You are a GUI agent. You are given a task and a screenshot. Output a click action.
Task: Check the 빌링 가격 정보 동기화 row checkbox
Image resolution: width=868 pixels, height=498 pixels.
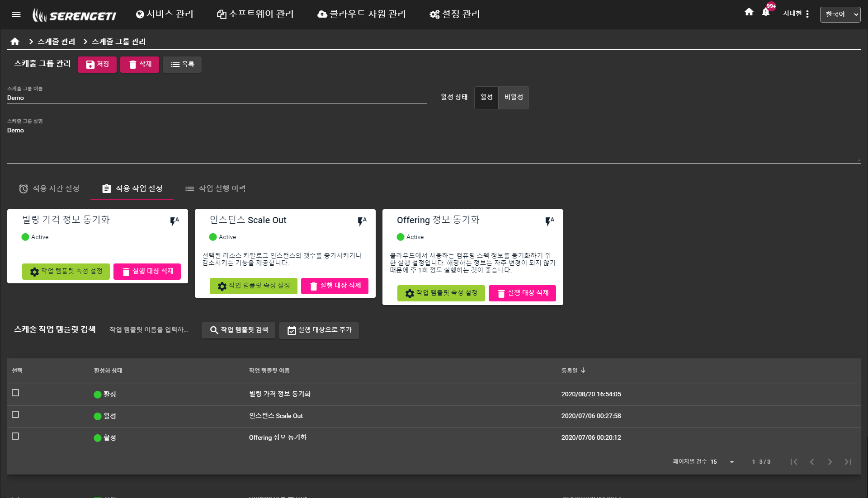(x=15, y=393)
